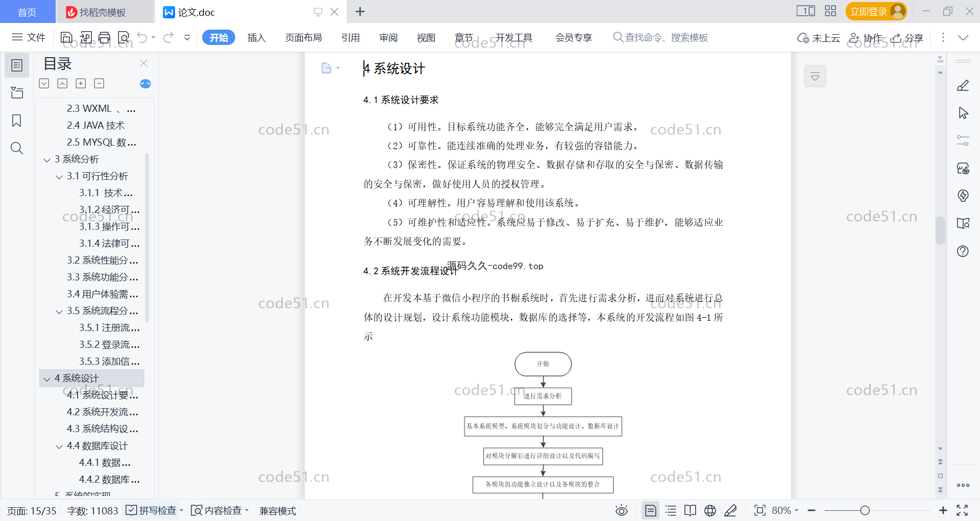Click the Export to PDF icon
The height and width of the screenshot is (521, 980).
86,37
